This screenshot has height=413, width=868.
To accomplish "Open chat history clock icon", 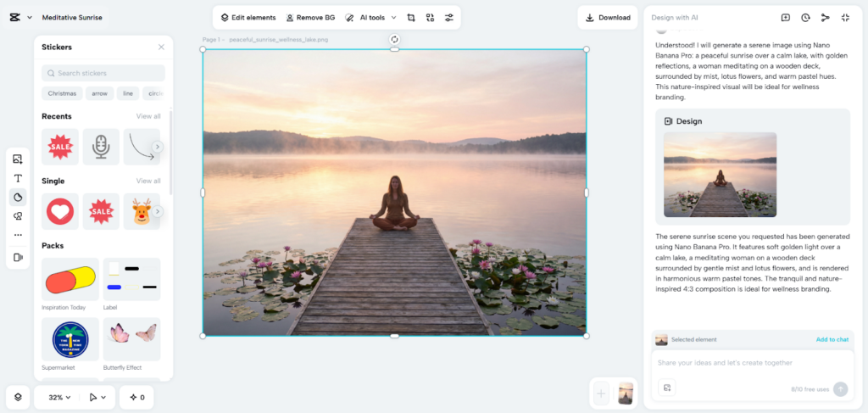I will 805,18.
